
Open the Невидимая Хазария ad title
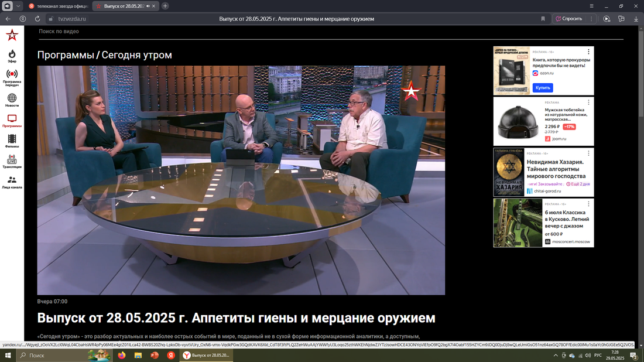(x=556, y=169)
